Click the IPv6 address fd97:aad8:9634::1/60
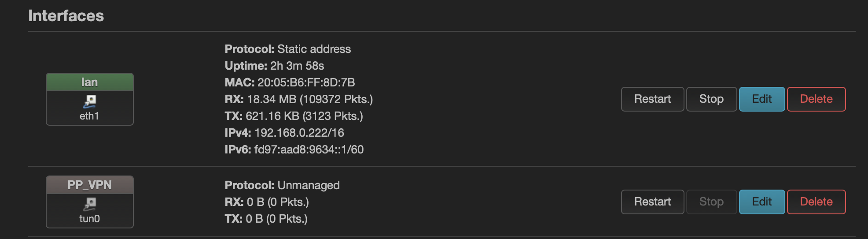The height and width of the screenshot is (239, 868). (x=309, y=149)
